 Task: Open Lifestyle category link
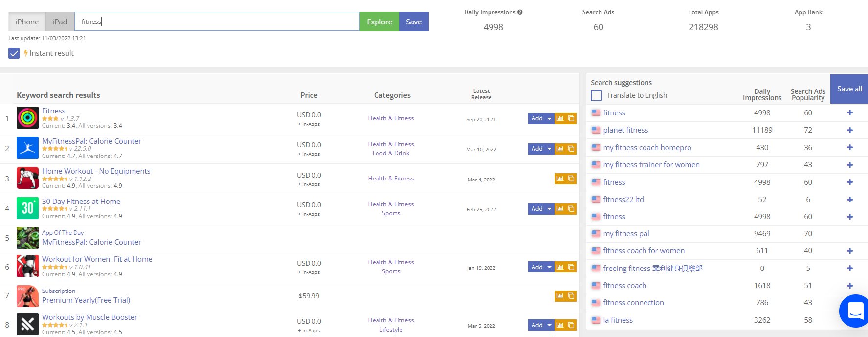click(x=391, y=330)
